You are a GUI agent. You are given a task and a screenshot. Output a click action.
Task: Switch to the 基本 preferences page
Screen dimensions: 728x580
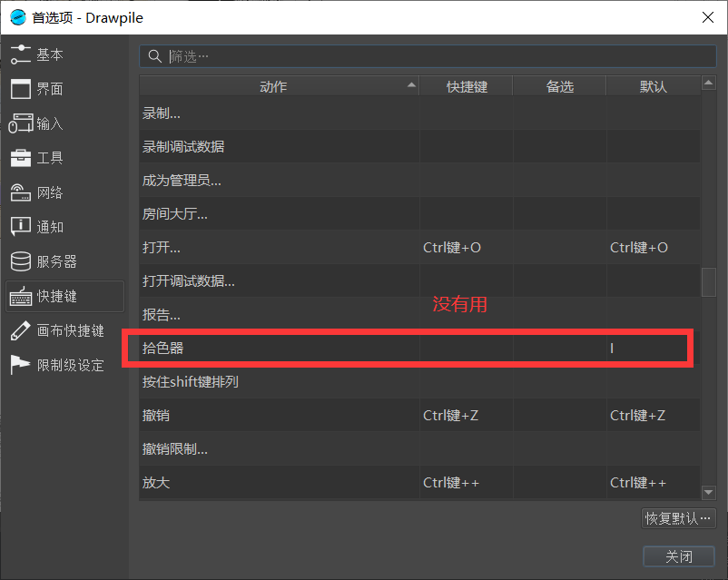65,54
